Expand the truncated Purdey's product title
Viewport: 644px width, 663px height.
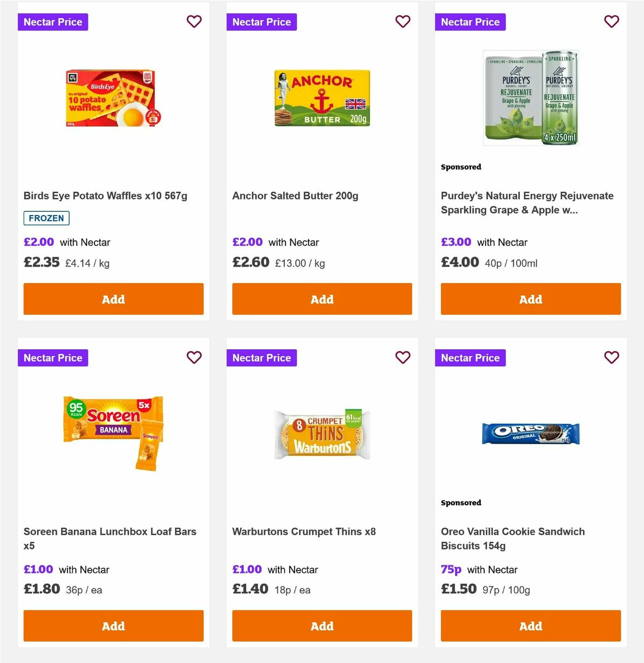pyautogui.click(x=526, y=203)
